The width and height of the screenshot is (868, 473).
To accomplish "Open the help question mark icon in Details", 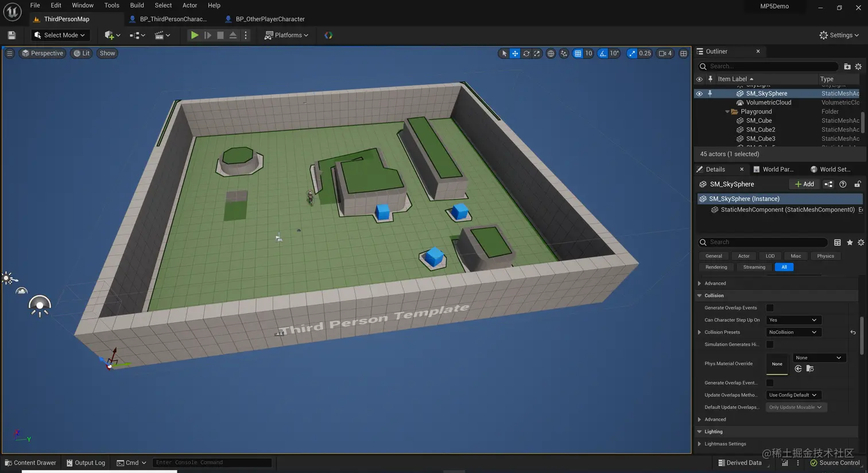I will click(843, 184).
